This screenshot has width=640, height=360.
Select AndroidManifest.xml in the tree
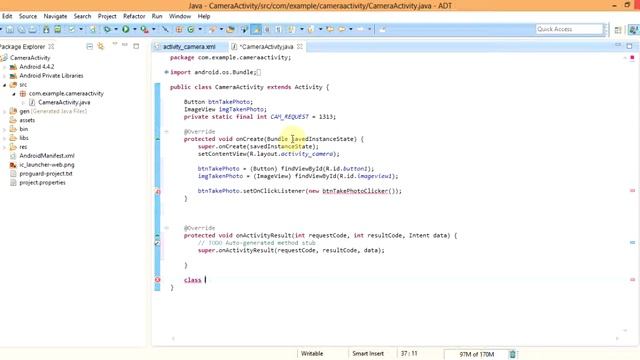[x=47, y=156]
